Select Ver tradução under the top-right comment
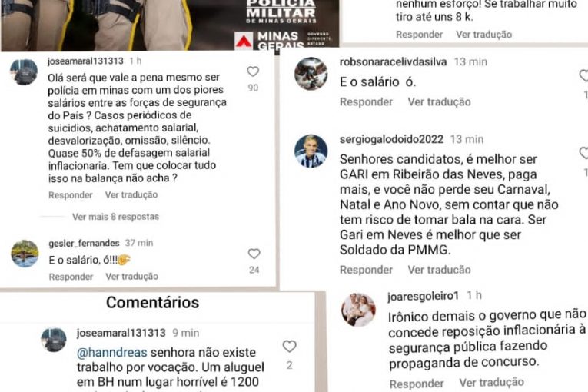Viewport: 588px width, 392px height. (x=483, y=35)
